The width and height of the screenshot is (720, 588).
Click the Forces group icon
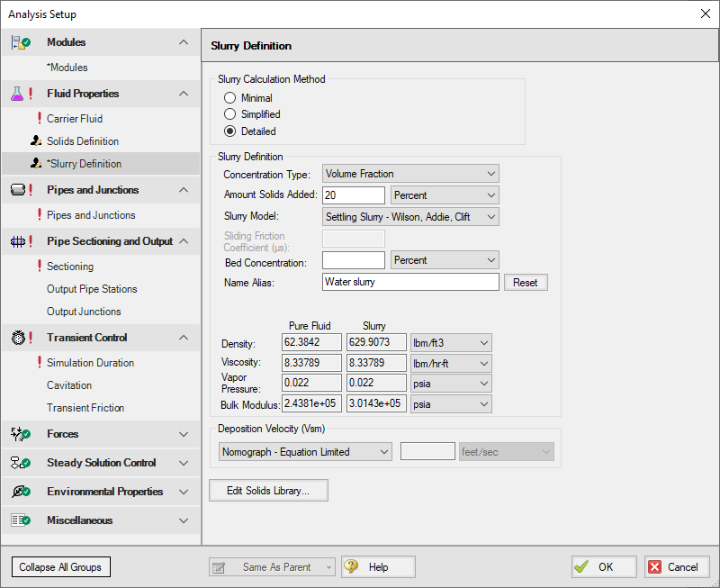coord(18,434)
